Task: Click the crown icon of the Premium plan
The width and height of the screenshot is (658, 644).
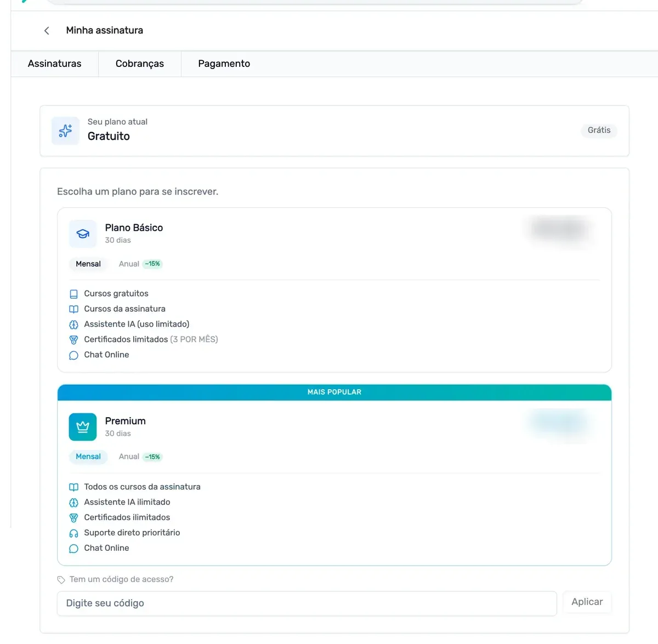Action: click(83, 427)
